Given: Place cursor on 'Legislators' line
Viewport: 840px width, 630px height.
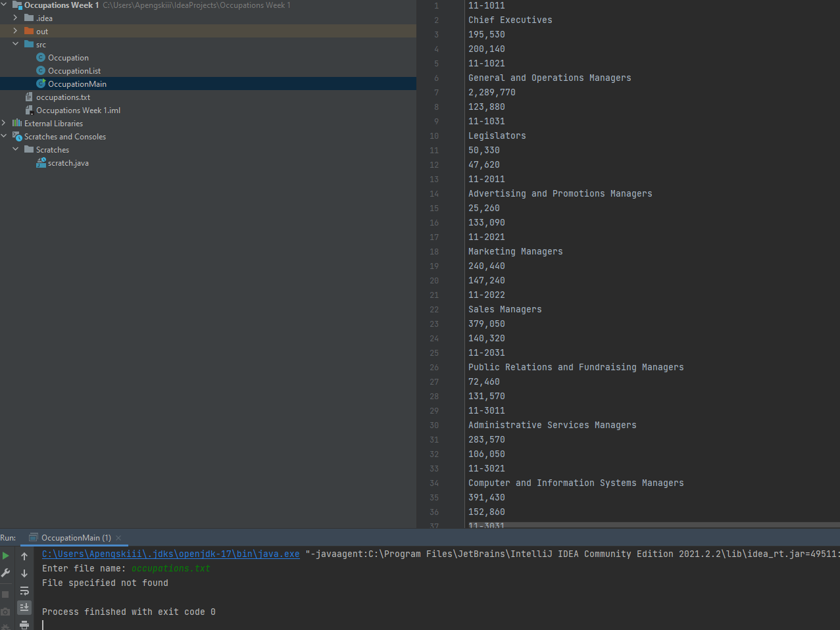Looking at the screenshot, I should coord(497,135).
